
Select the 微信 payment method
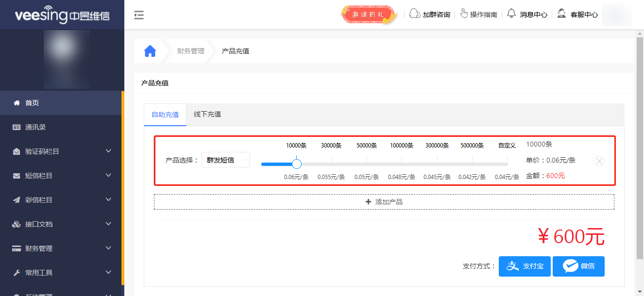point(578,266)
